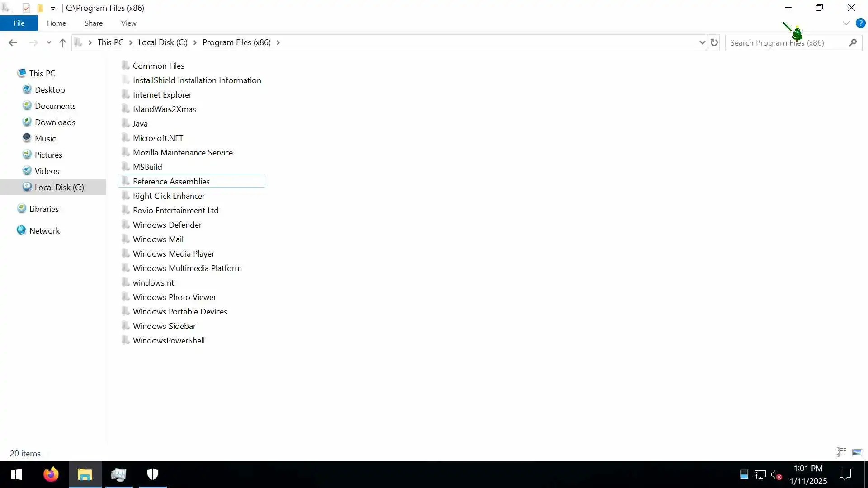Open Windows Security shield in taskbar

click(x=153, y=474)
